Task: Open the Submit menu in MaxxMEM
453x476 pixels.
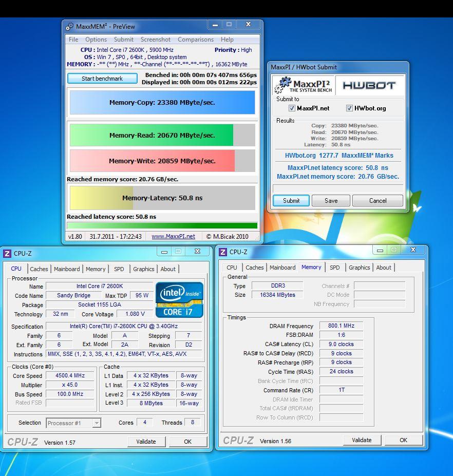Action: pyautogui.click(x=124, y=40)
